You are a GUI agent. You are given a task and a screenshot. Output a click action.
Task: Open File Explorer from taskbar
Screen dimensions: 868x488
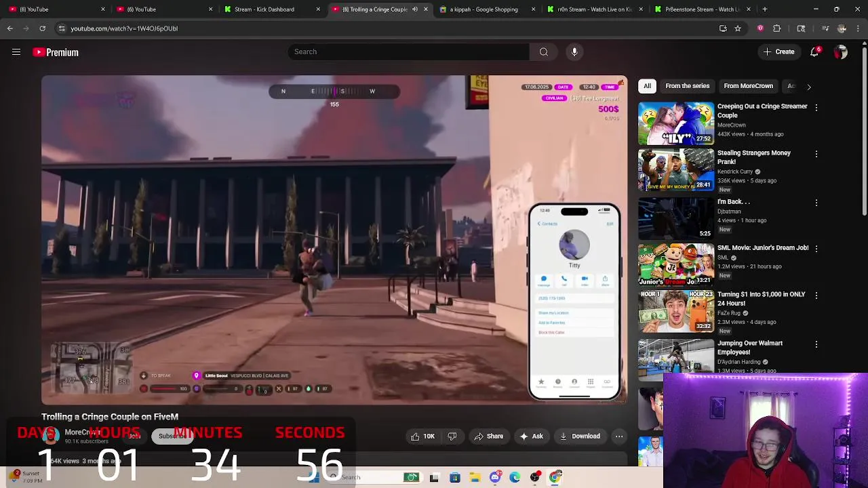(x=475, y=477)
